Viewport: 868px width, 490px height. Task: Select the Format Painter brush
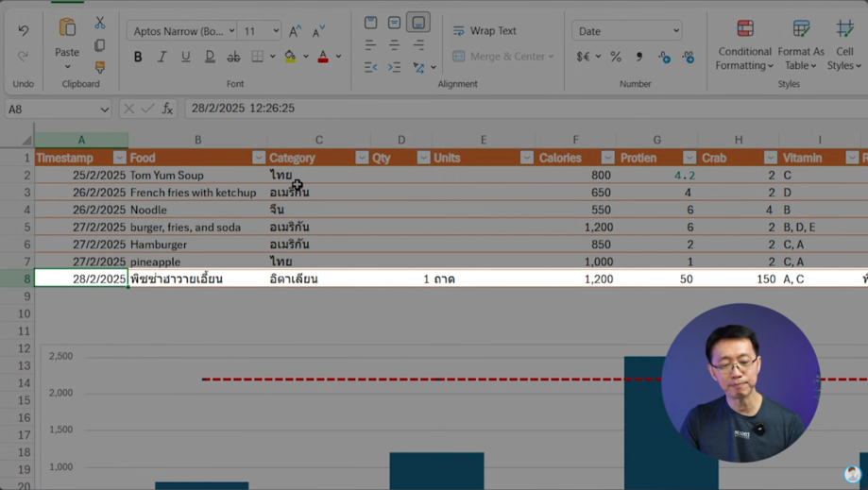coord(99,67)
